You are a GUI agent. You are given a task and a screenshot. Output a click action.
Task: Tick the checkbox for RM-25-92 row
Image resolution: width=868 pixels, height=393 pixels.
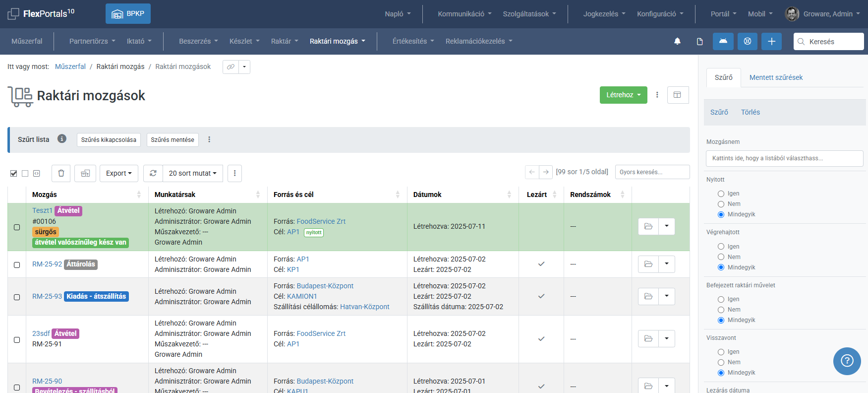(17, 265)
